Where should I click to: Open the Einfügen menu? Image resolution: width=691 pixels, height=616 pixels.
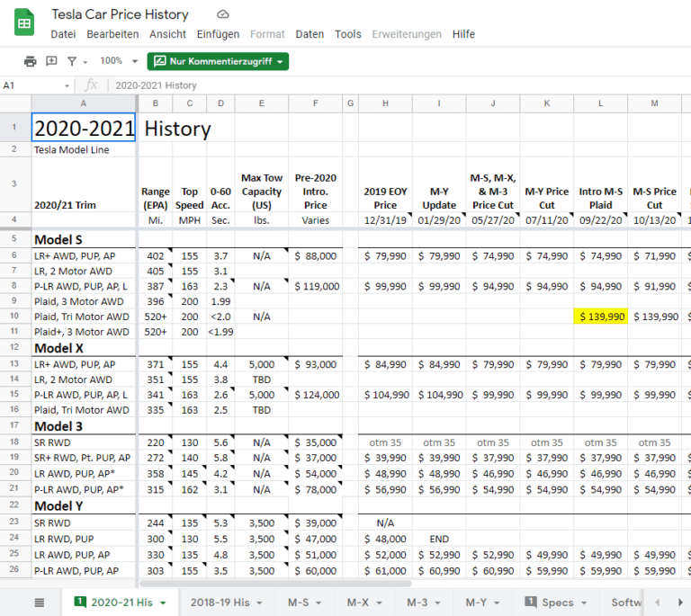pos(218,34)
